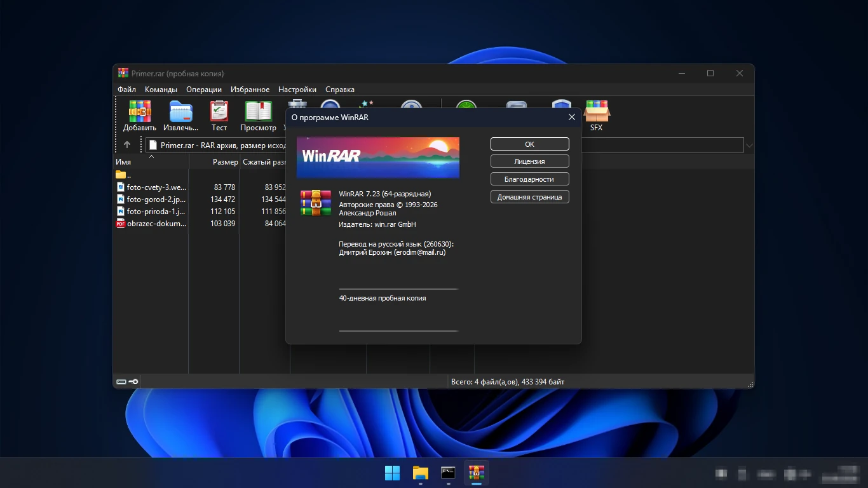Click the blue shield protect toolbar icon
Image resolution: width=868 pixels, height=488 pixels.
(x=562, y=104)
